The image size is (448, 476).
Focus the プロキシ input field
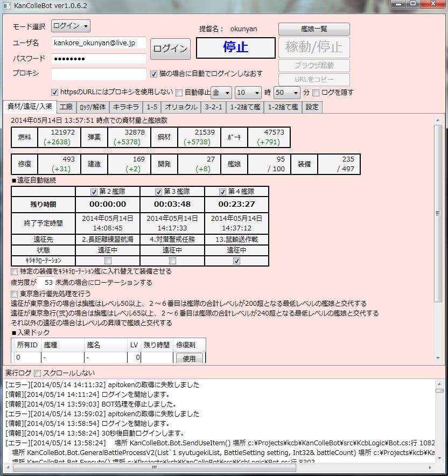(99, 73)
